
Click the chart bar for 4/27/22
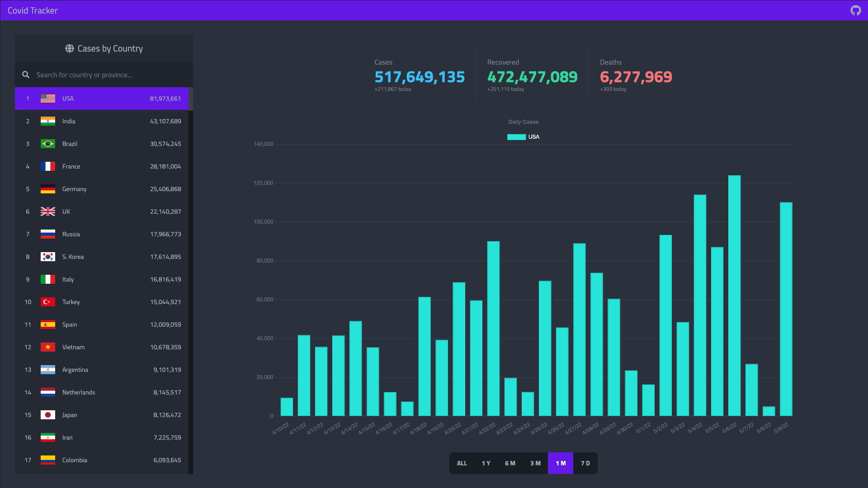tap(579, 329)
